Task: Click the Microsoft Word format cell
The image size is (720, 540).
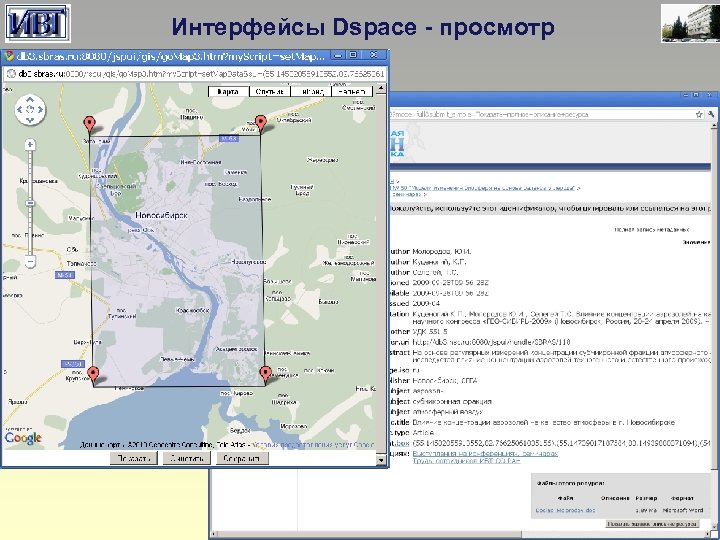Action: [683, 510]
